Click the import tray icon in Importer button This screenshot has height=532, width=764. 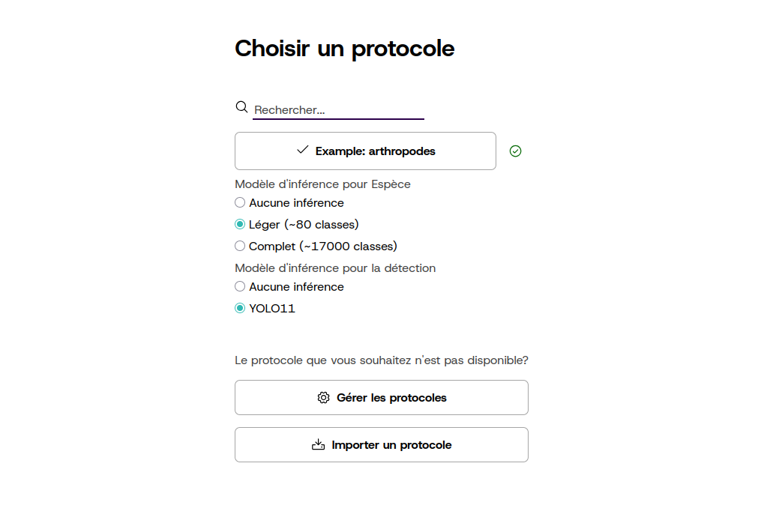click(318, 444)
